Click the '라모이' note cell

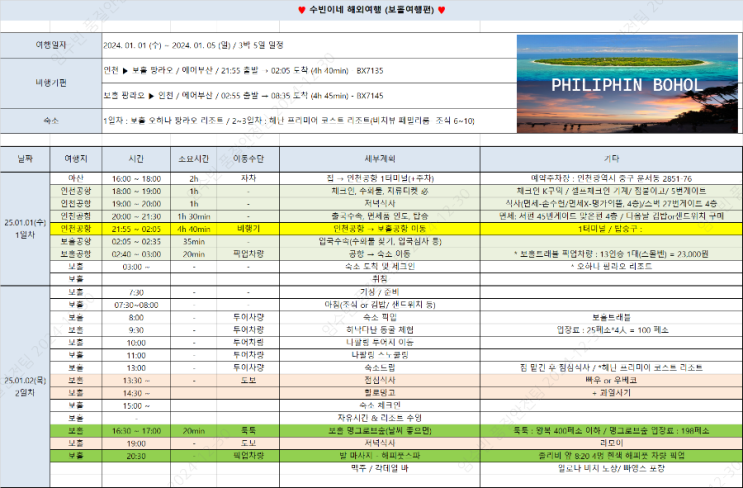click(x=611, y=443)
